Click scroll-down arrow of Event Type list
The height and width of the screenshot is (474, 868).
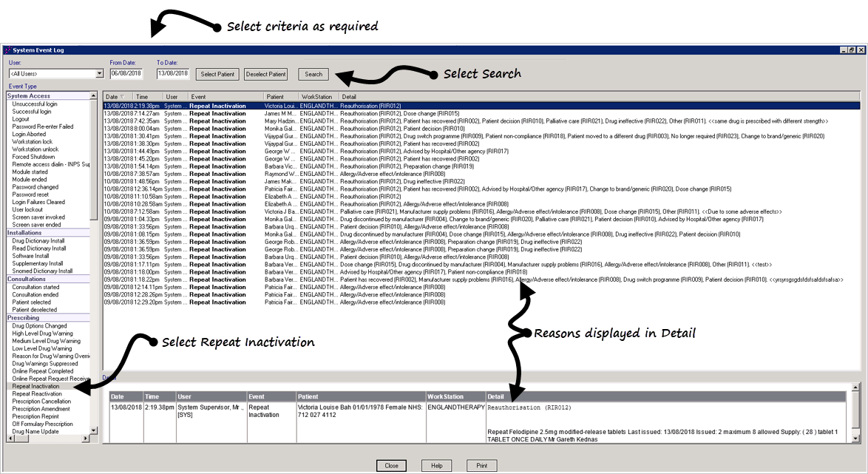pyautogui.click(x=94, y=430)
